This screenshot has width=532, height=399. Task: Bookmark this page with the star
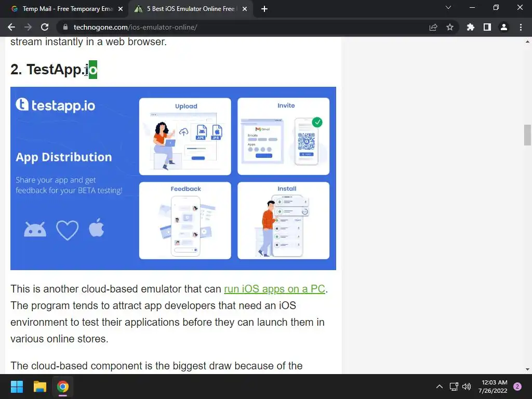click(450, 27)
